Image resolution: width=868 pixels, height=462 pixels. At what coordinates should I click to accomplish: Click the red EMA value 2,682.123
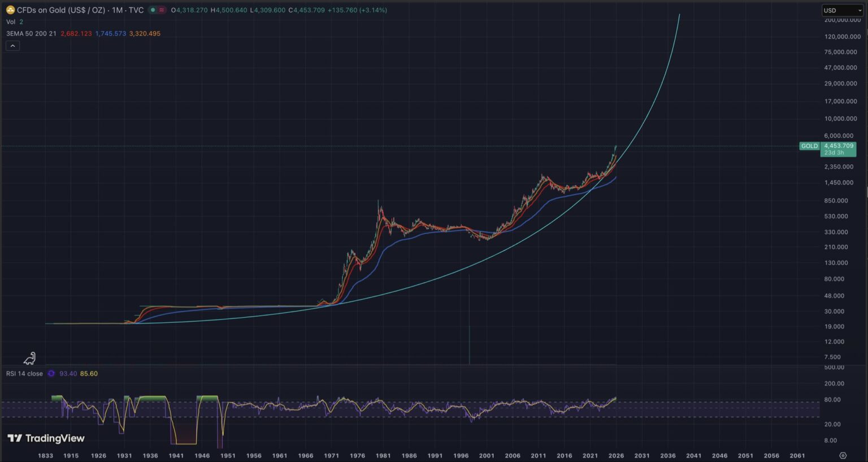[76, 34]
